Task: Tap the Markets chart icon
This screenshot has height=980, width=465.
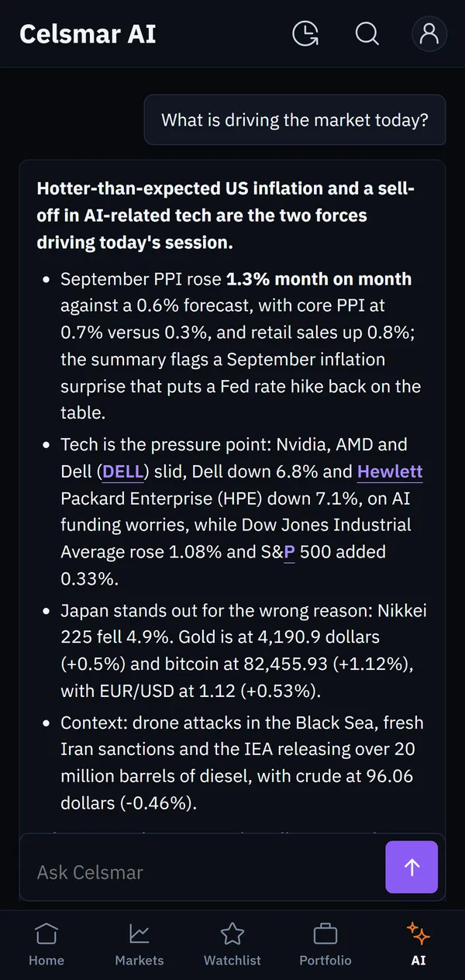Action: pos(139,933)
